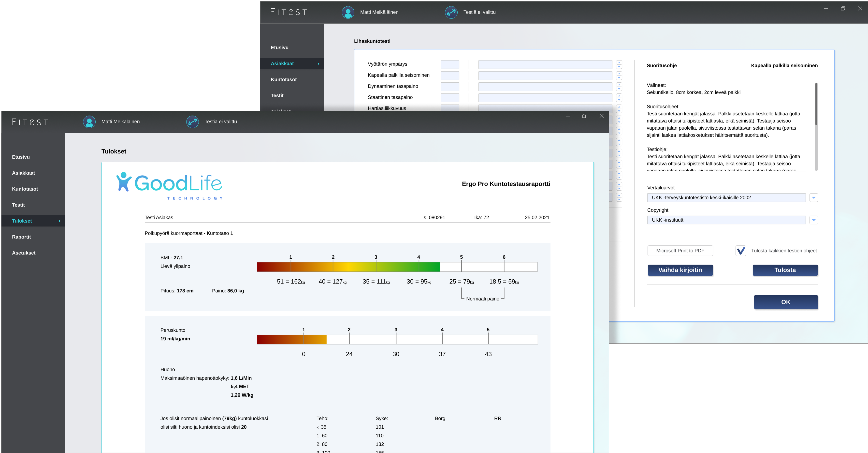Click the Vyötärön ympärys row label
The width and height of the screenshot is (868, 453).
coord(388,64)
